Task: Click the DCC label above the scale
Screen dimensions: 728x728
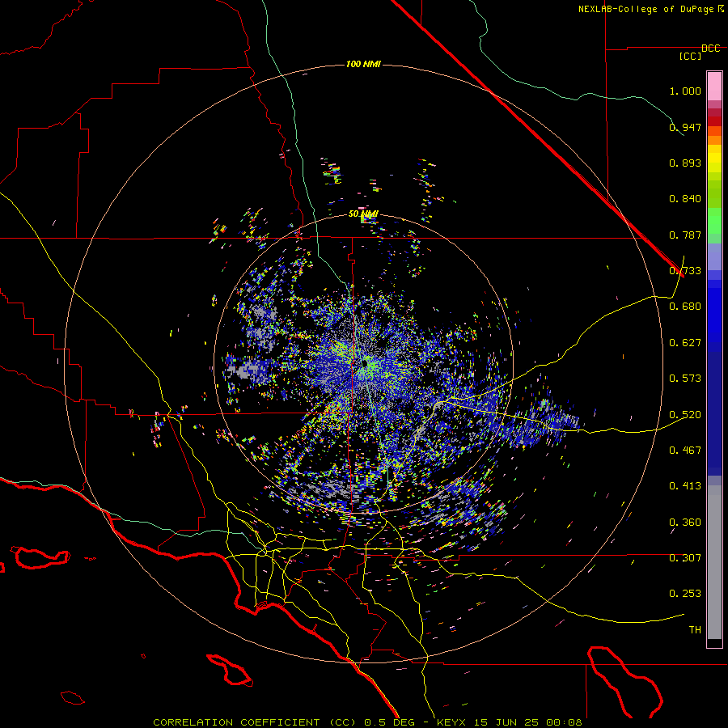Action: click(710, 49)
